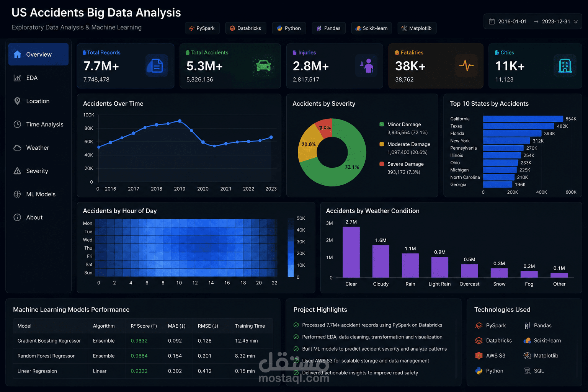Click the Python tag in header
588x392 pixels.
tap(289, 28)
